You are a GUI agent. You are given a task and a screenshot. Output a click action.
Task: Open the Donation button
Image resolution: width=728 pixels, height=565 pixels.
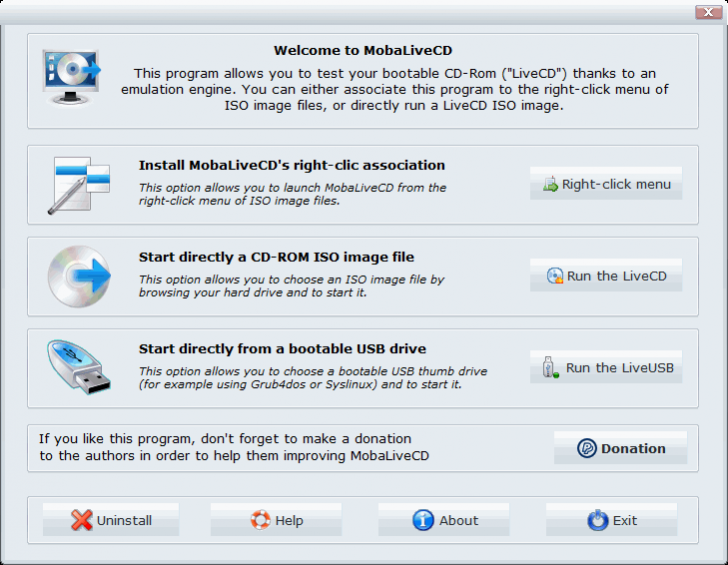(620, 448)
